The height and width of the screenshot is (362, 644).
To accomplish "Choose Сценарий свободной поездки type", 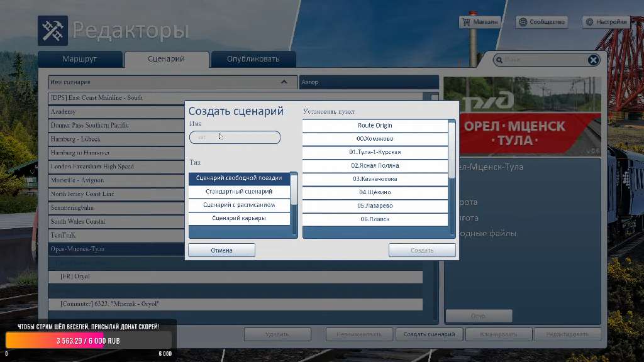I will click(x=239, y=178).
